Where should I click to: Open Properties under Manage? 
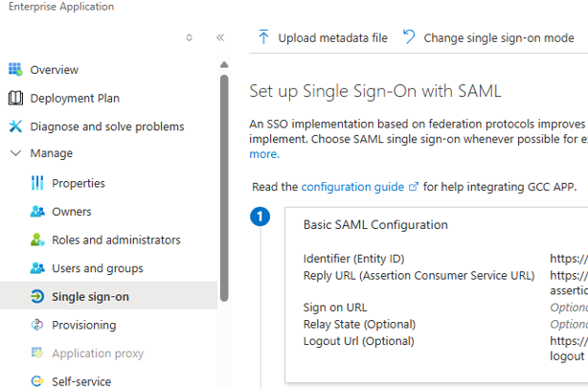pos(79,183)
